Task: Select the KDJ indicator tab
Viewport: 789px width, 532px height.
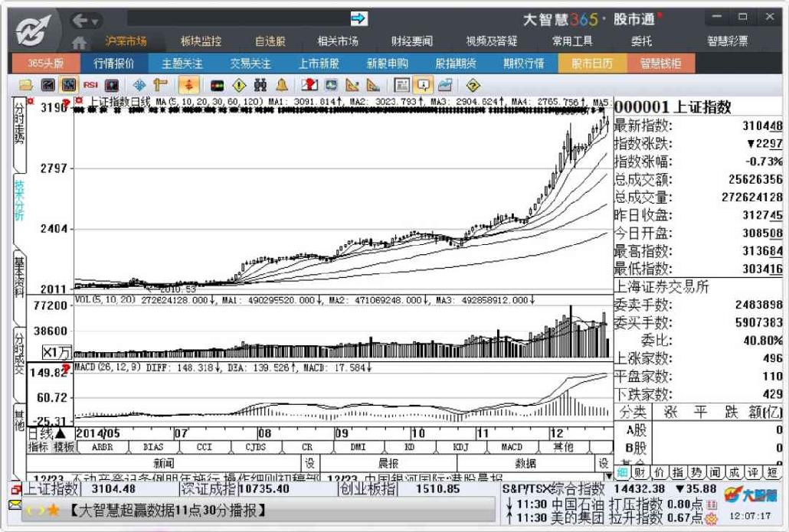Action: [x=460, y=447]
